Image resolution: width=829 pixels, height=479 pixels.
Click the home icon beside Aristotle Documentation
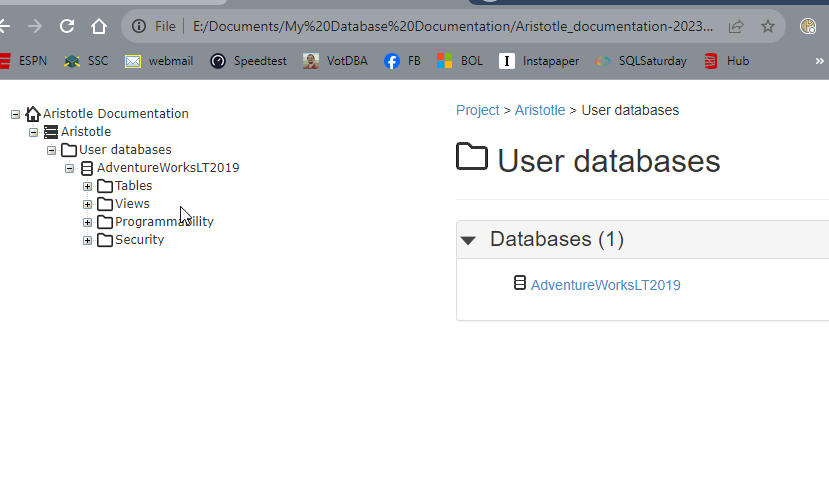[x=33, y=114]
